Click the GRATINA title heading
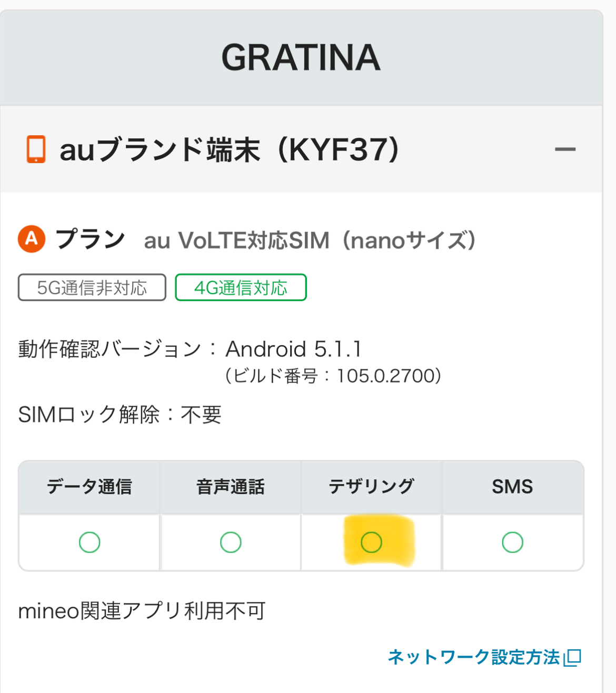Viewport: 616px width, 693px height. tap(301, 57)
